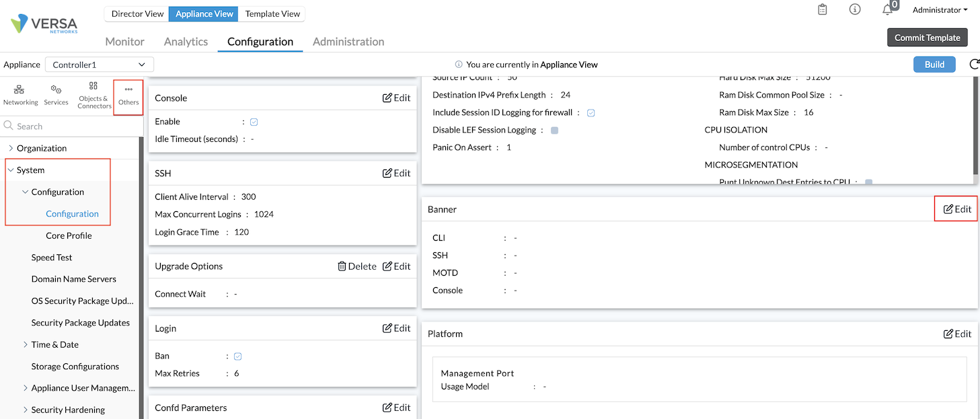The width and height of the screenshot is (980, 419).
Task: Open the tasks clipboard icon
Action: click(x=822, y=9)
